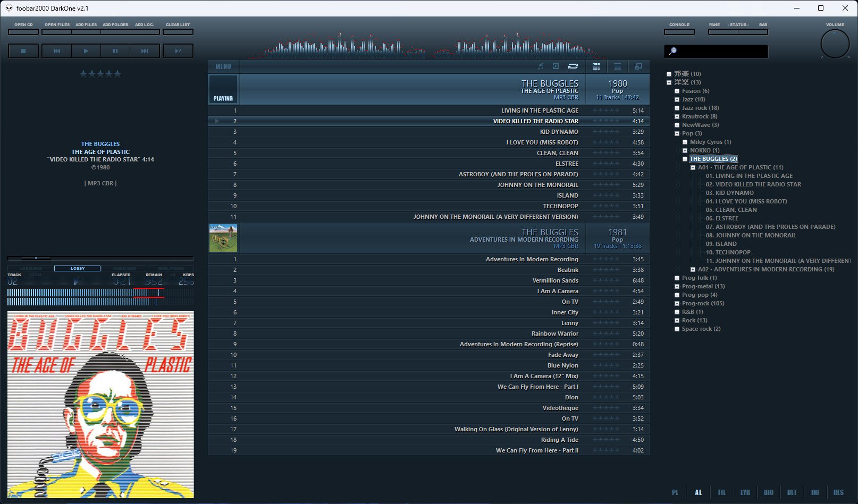Play a random track with the play-question-mark button
Viewport: 858px width, 504px height.
[x=178, y=51]
